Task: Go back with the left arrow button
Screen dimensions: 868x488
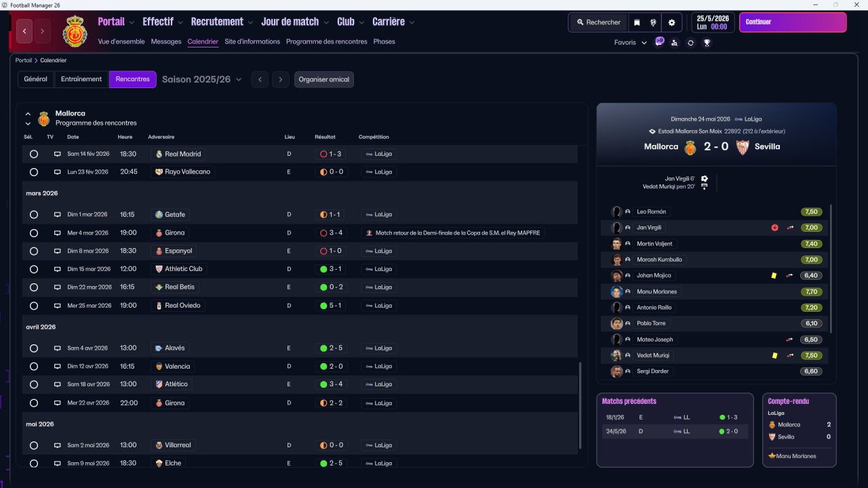Action: pyautogui.click(x=25, y=31)
